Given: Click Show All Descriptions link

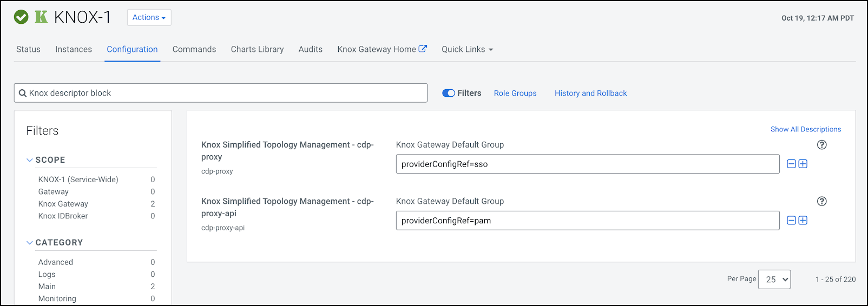Looking at the screenshot, I should click(805, 129).
